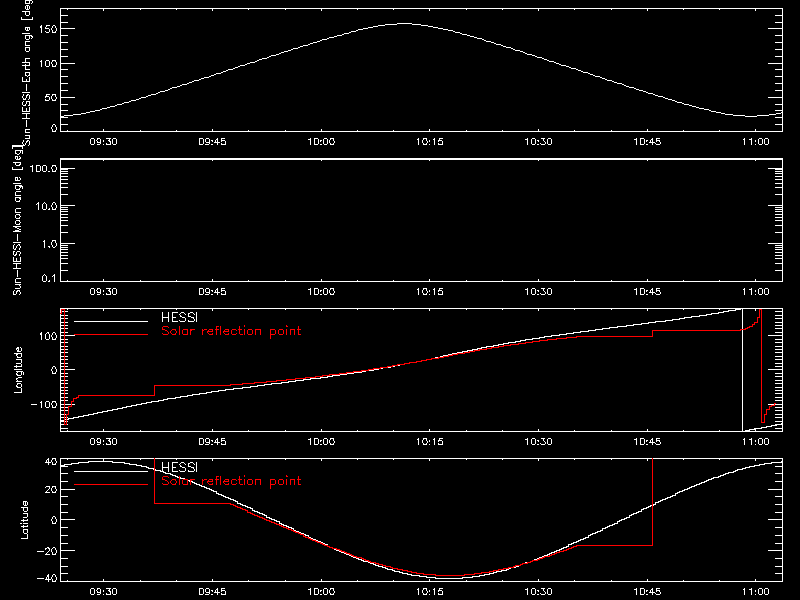Click 10:45 time label under Longitude plot
The image size is (800, 600).
(647, 441)
